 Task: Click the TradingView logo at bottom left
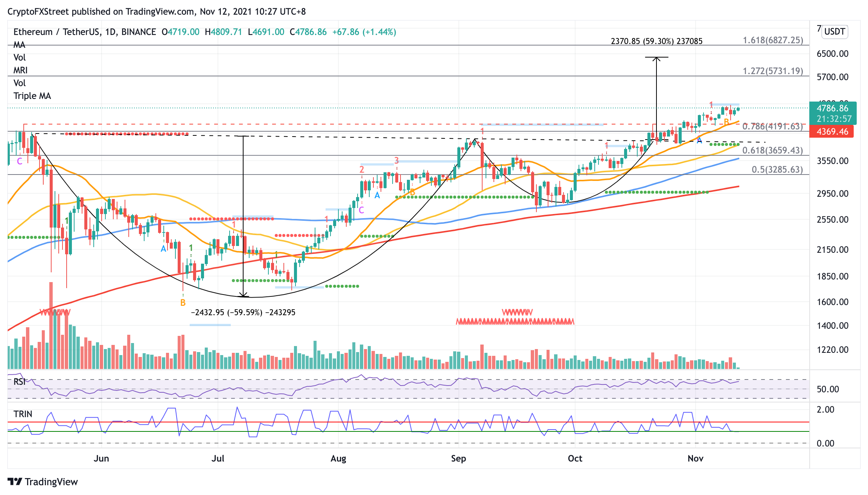pyautogui.click(x=43, y=482)
